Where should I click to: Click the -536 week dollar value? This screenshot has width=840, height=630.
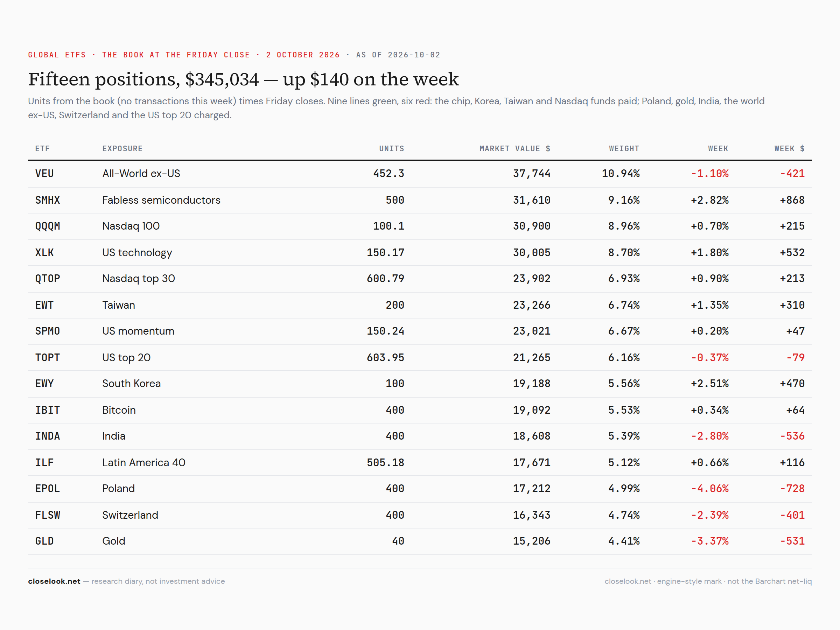pyautogui.click(x=792, y=436)
